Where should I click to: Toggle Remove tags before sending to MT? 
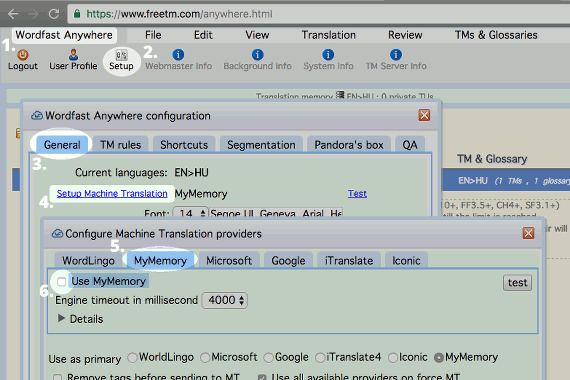(x=57, y=377)
